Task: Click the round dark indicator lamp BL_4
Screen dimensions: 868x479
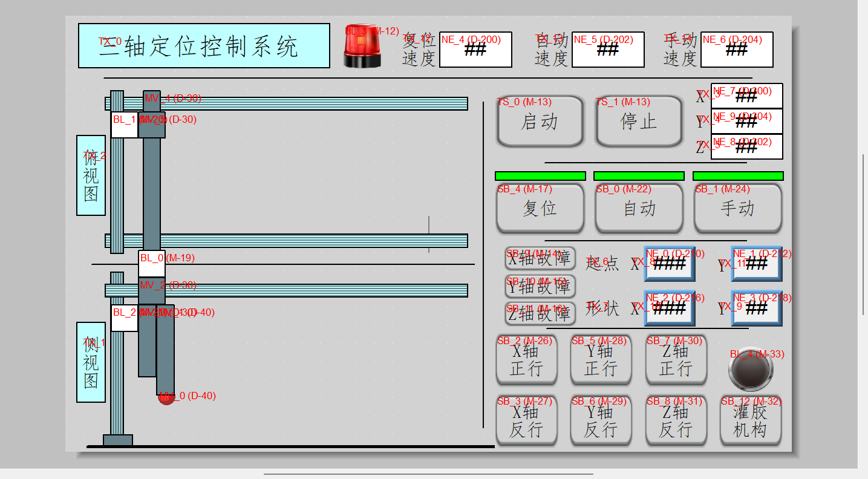Action: 751,371
